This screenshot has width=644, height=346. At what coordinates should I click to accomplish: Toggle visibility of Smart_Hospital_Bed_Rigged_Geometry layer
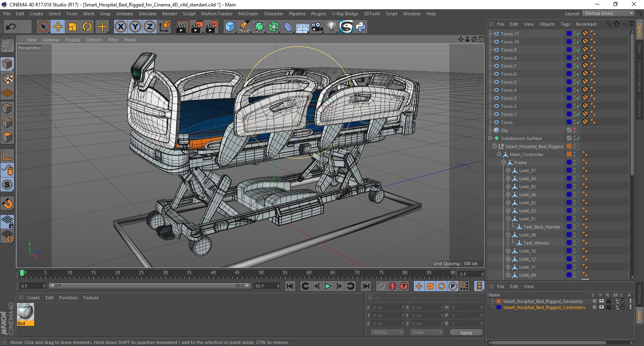click(x=601, y=301)
